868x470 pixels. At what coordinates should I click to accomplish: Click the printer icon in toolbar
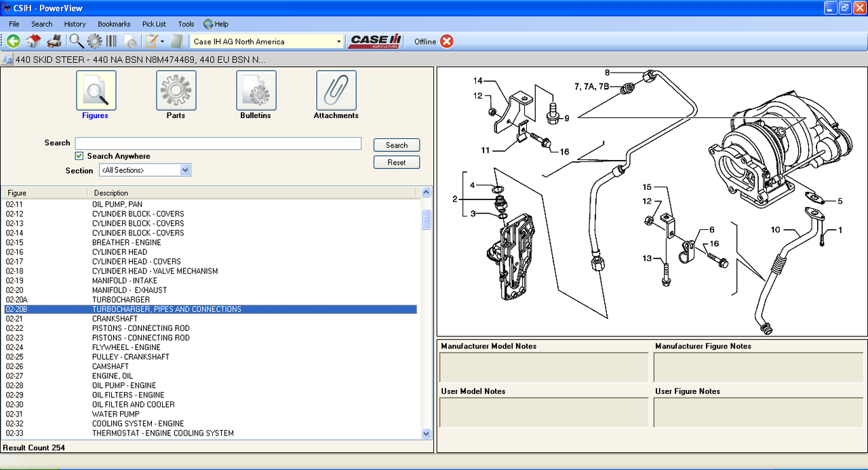(54, 41)
